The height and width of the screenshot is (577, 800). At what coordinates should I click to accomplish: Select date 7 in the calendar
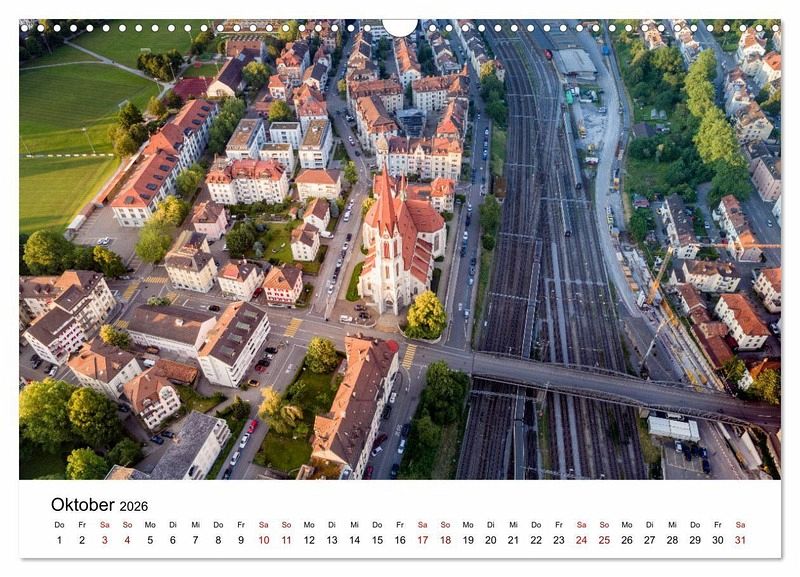195,540
